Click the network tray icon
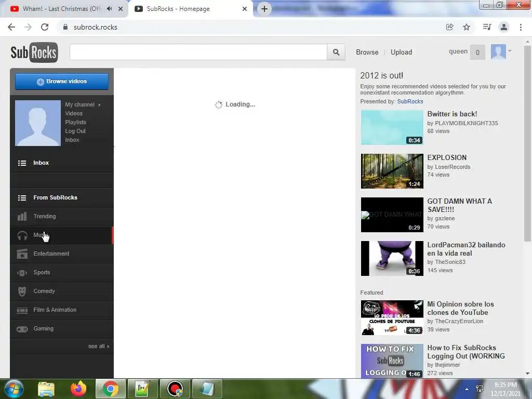 tap(480, 389)
